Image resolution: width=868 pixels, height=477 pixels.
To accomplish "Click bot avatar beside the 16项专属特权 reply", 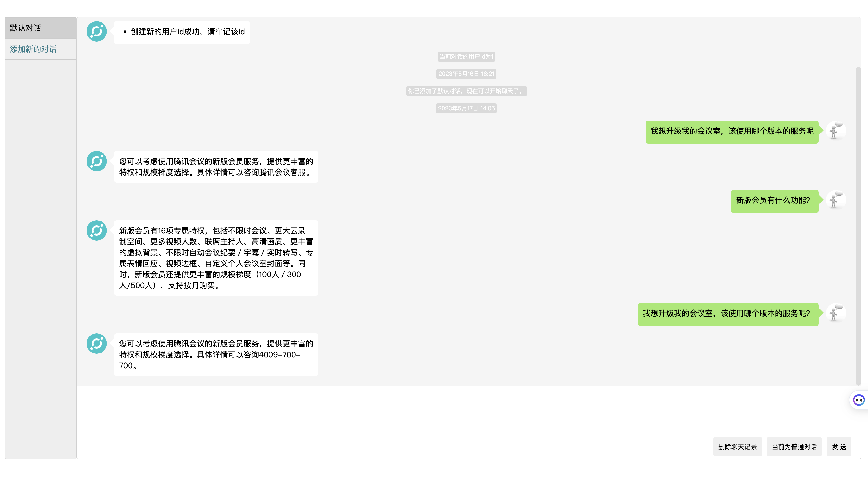I will tap(97, 230).
